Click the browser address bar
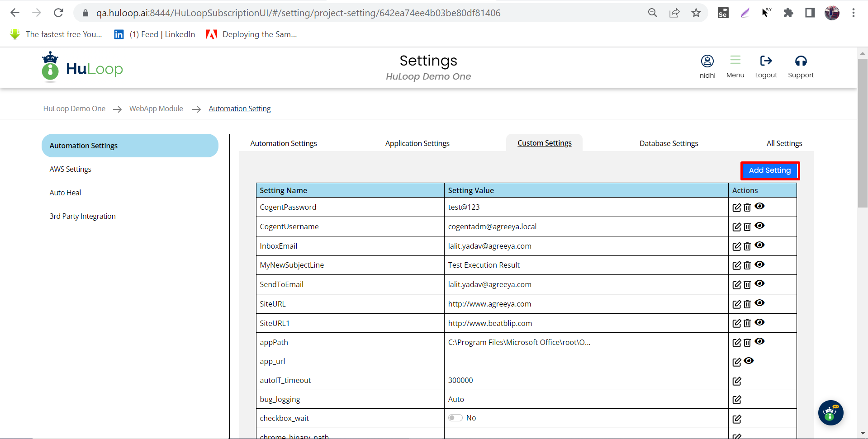This screenshot has height=439, width=868. pos(299,13)
